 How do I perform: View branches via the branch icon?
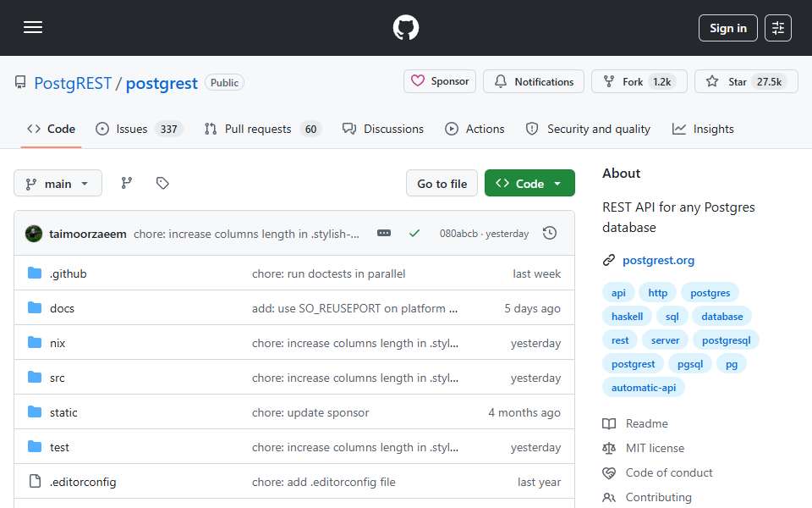[x=126, y=183]
